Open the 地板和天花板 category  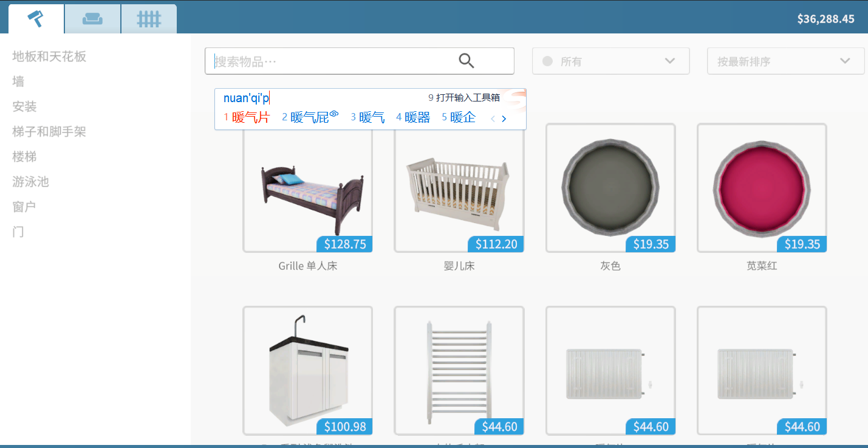click(49, 57)
